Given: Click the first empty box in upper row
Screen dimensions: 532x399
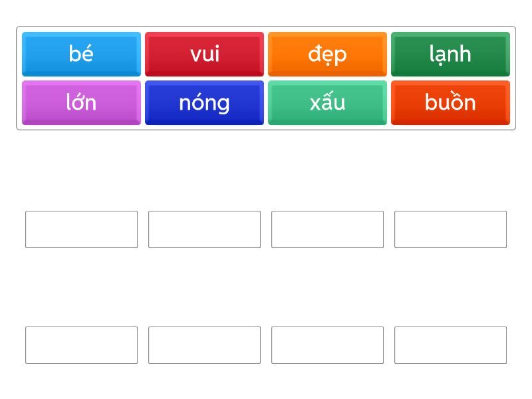Looking at the screenshot, I should 81,229.
